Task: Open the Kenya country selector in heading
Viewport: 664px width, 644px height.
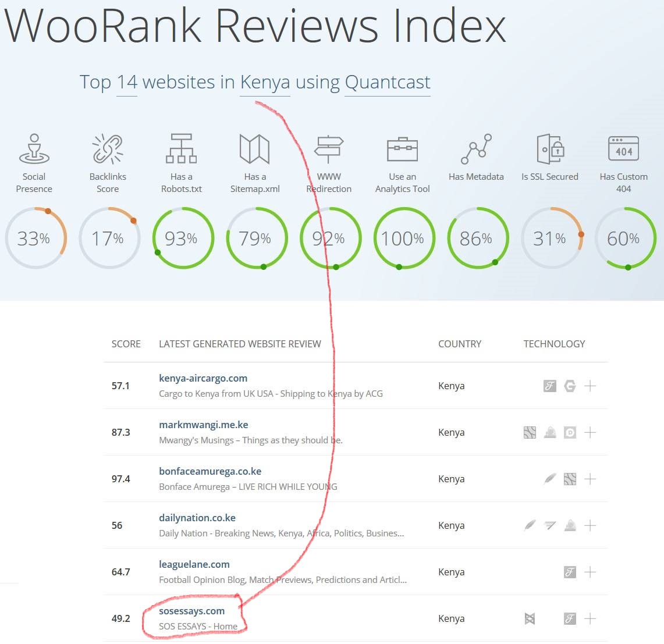Action: [265, 83]
